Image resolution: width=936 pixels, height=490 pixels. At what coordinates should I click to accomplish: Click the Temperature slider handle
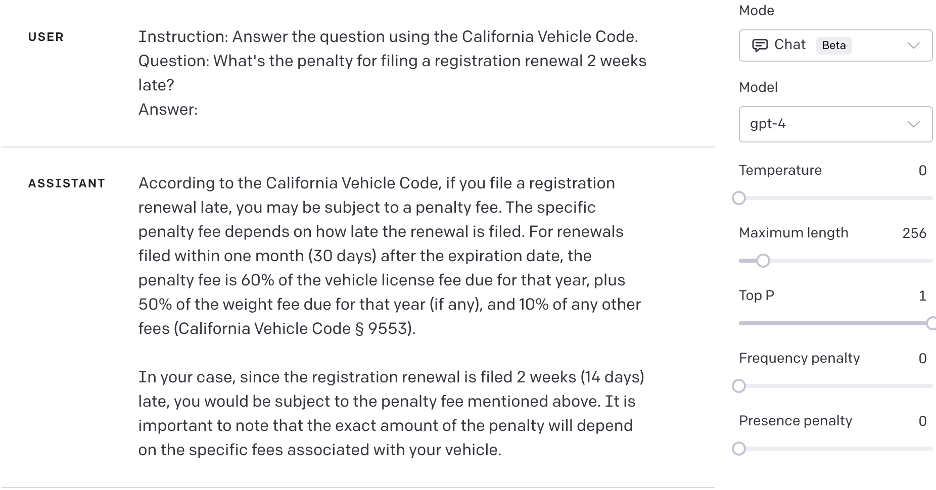pyautogui.click(x=739, y=198)
